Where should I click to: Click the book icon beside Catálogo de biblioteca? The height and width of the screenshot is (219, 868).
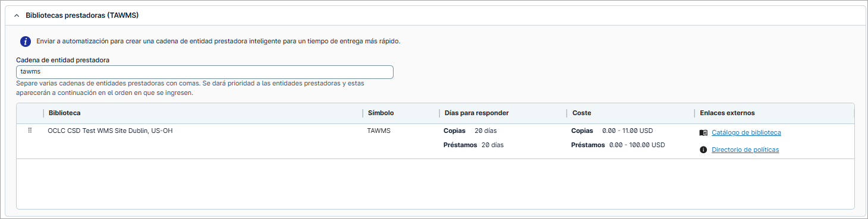[703, 133]
